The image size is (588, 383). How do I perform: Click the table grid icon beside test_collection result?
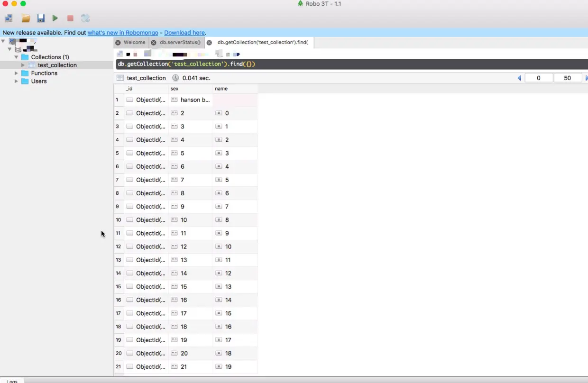click(120, 78)
